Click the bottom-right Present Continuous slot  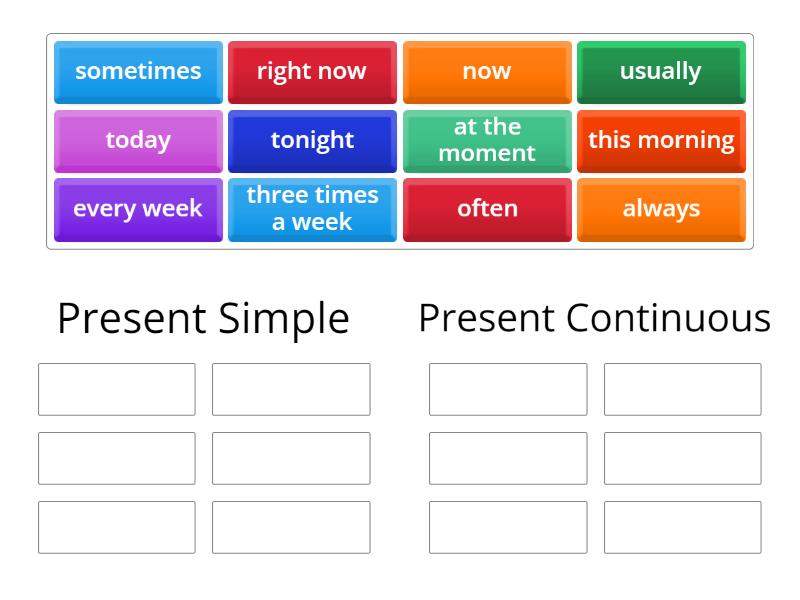point(682,527)
